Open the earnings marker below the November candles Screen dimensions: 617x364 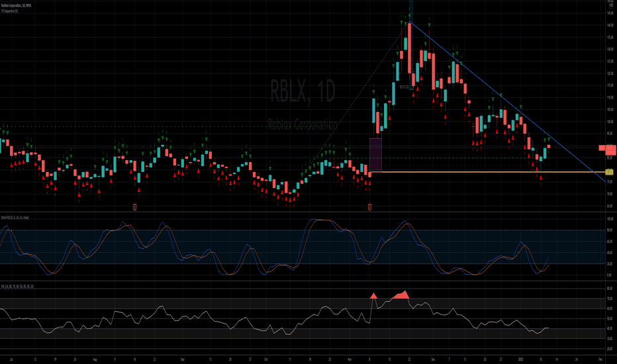(x=369, y=207)
